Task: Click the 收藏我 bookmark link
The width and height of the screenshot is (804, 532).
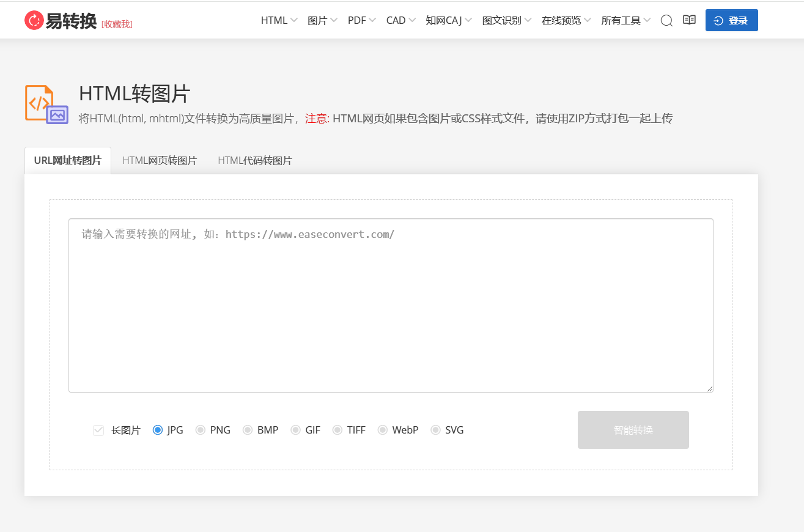Action: [117, 24]
